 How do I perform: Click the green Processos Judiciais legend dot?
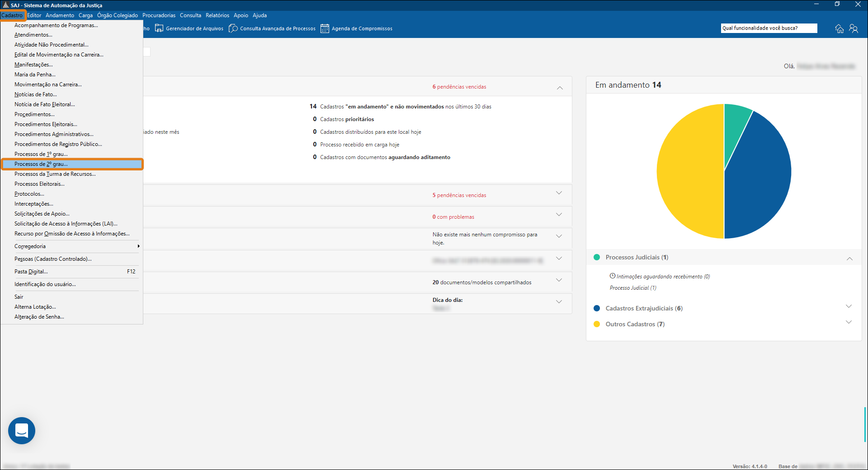[x=597, y=257]
